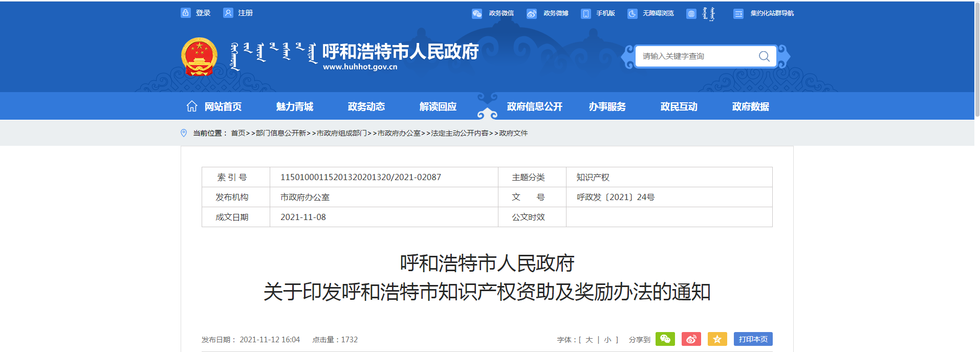This screenshot has height=352, width=980.
Task: Click the 打印本页 print button
Action: point(753,339)
